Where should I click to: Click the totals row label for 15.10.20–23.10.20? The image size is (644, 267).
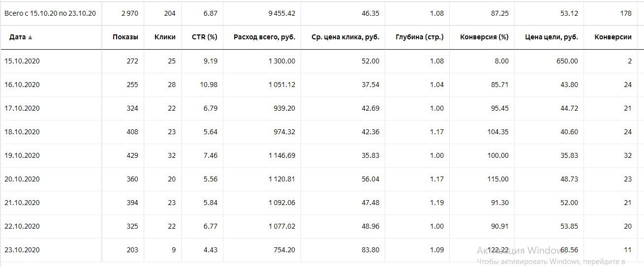(50, 13)
